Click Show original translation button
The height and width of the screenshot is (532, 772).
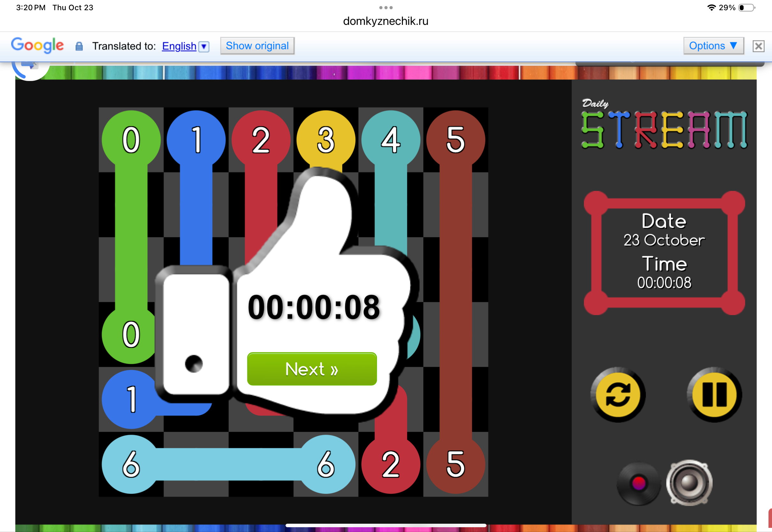click(257, 46)
